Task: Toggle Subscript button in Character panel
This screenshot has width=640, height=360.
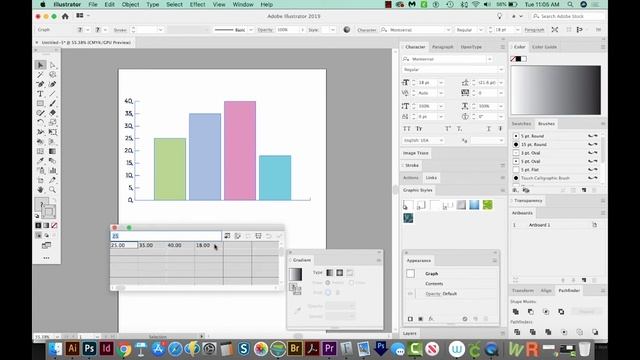Action: 459,129
